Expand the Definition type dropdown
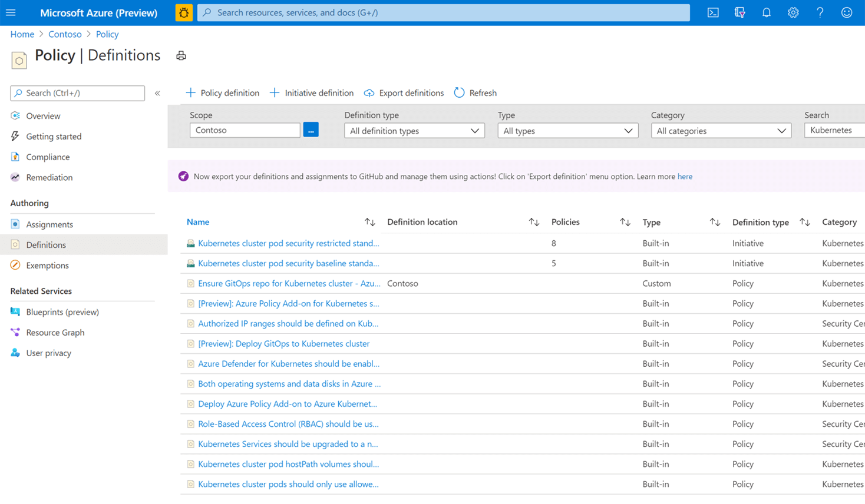This screenshot has height=504, width=865. point(414,131)
